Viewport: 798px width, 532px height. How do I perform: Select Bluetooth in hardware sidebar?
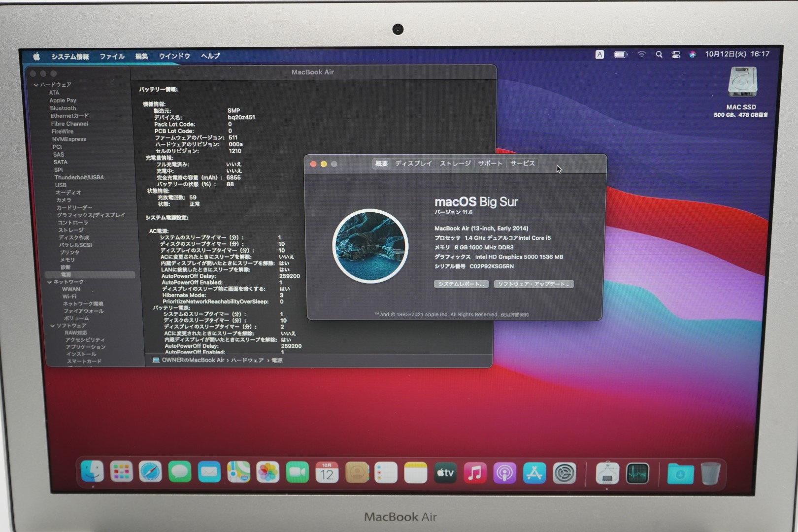(x=63, y=108)
